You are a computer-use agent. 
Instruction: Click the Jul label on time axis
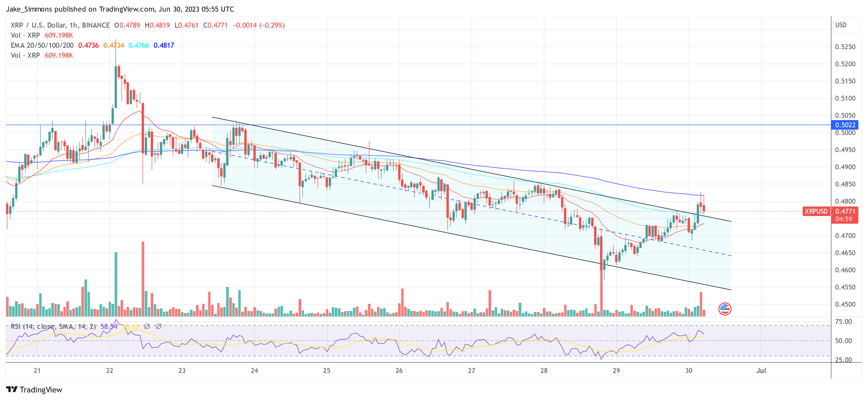click(761, 371)
